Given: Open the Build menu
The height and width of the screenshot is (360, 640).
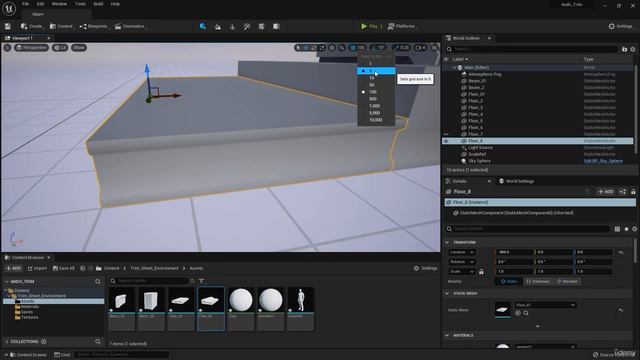Looking at the screenshot, I should pos(98,4).
